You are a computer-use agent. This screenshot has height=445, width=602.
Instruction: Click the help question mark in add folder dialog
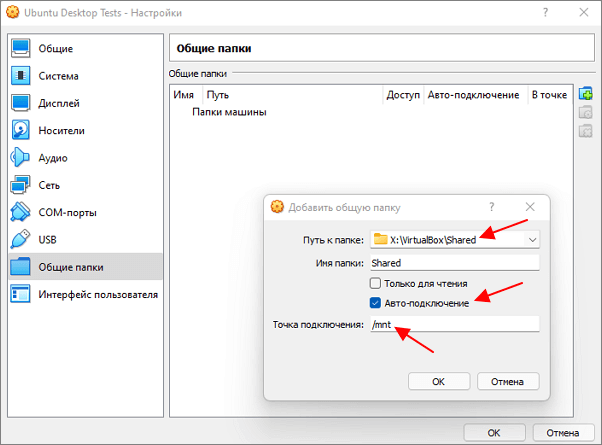pos(491,207)
